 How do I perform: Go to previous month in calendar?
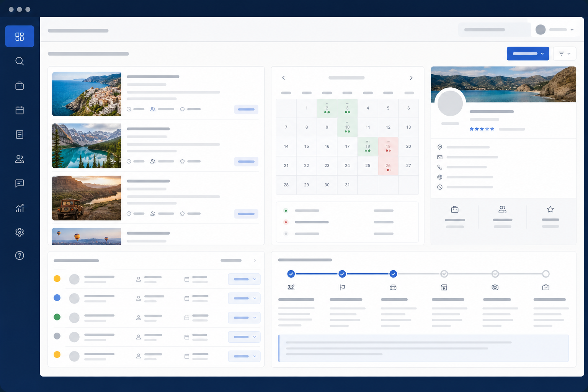tap(284, 78)
